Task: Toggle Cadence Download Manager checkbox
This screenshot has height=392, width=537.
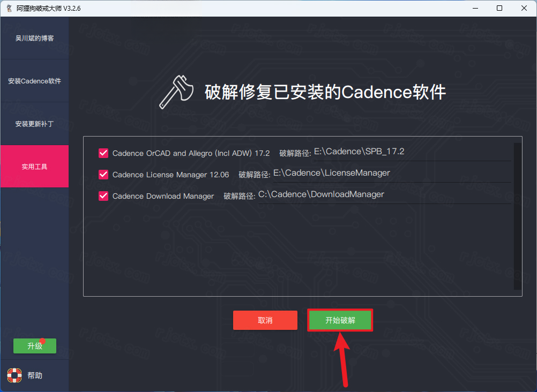Action: pos(103,196)
